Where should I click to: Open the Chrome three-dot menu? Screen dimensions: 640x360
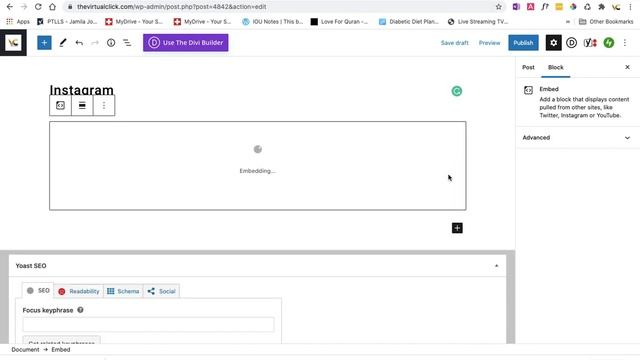[x=630, y=7]
